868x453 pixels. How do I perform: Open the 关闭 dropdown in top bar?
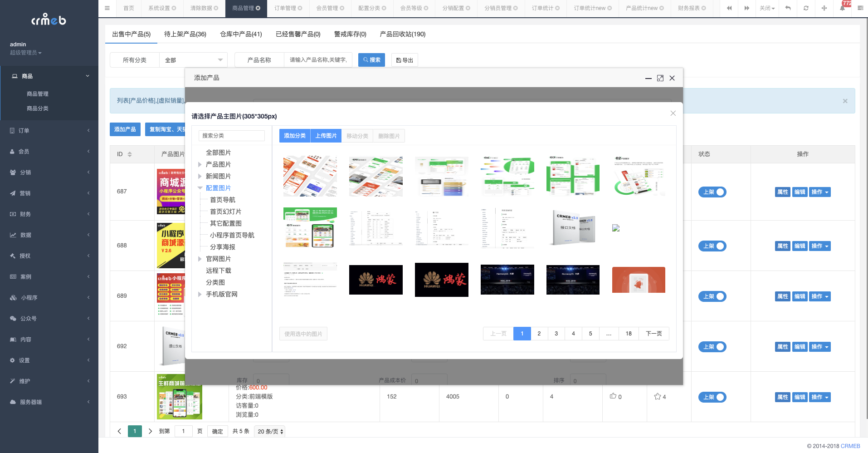pyautogui.click(x=767, y=8)
